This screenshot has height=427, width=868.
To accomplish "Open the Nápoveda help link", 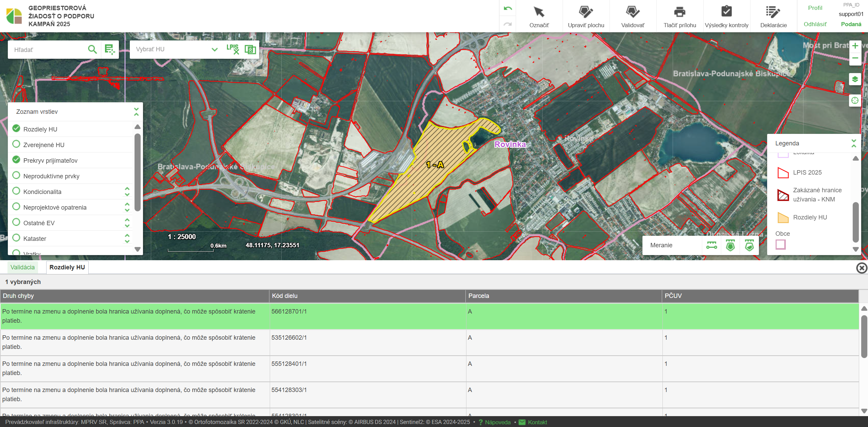I will 497,422.
